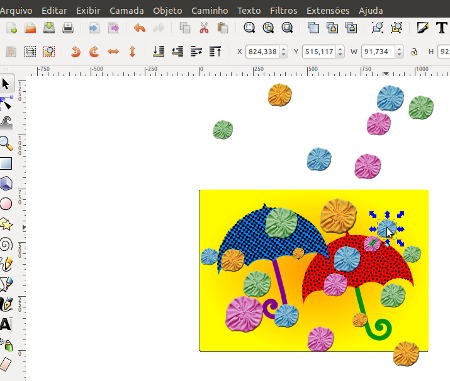This screenshot has height=381, width=450.
Task: Redo the last undone action
Action: coord(159,28)
